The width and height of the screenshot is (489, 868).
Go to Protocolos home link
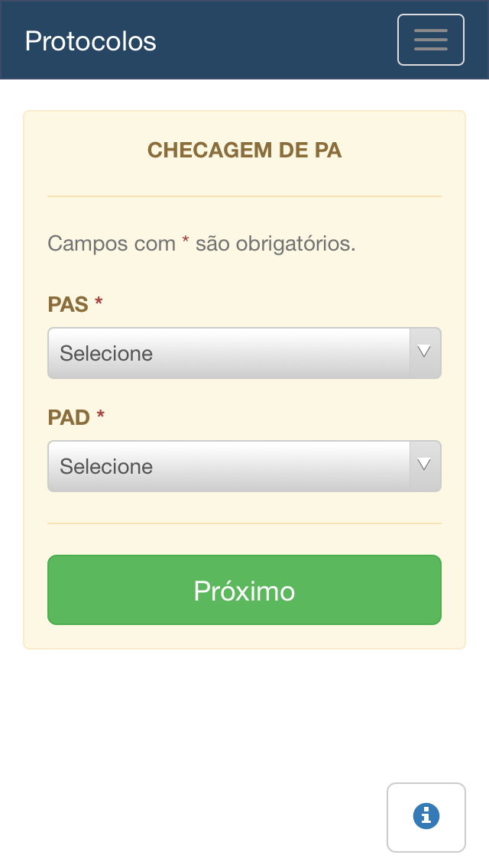pyautogui.click(x=91, y=41)
